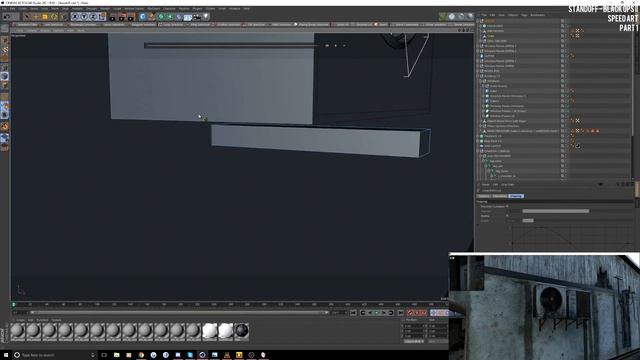The width and height of the screenshot is (640, 360).
Task: Select the Scale tool
Action: 45,17
